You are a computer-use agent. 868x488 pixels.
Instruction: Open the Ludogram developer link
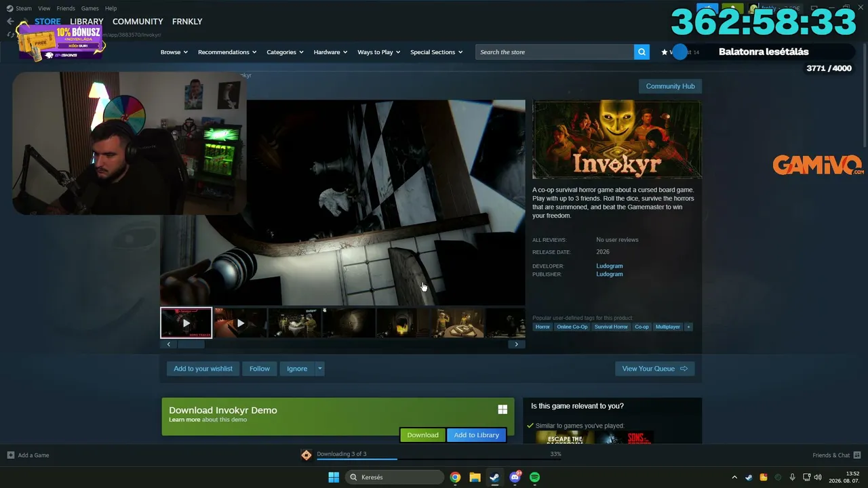pos(610,266)
